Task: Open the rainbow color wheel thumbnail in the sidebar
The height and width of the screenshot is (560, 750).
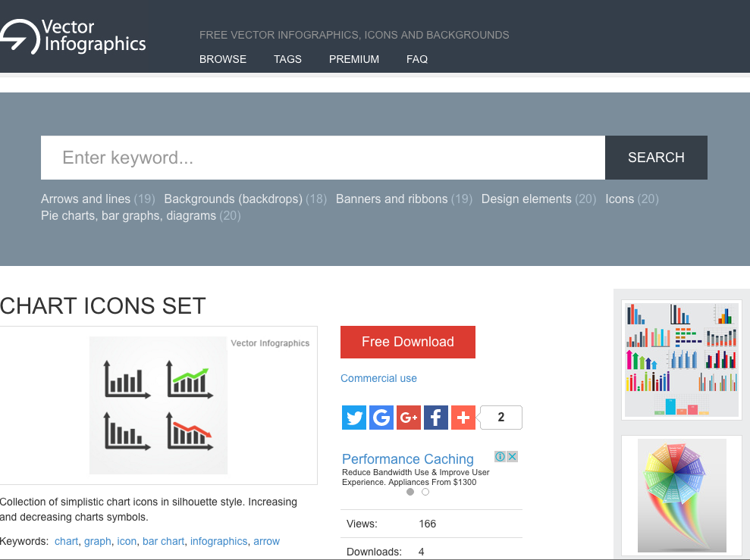Action: tap(681, 495)
